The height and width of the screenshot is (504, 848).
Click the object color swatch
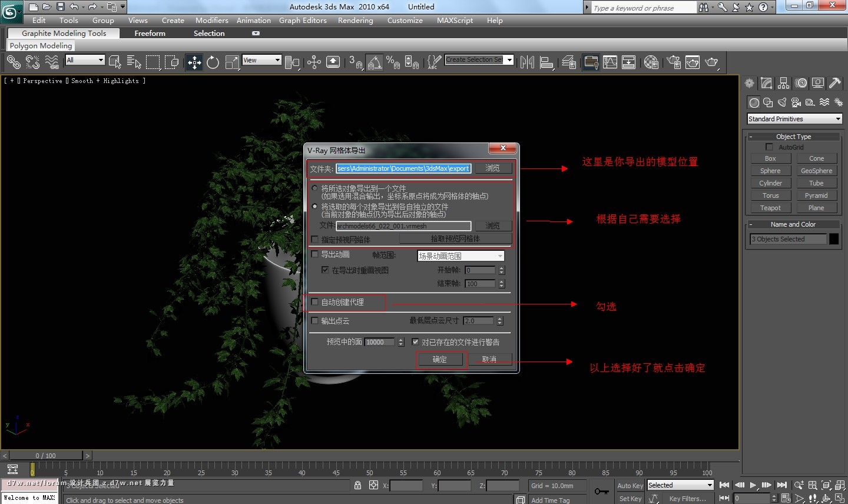834,239
